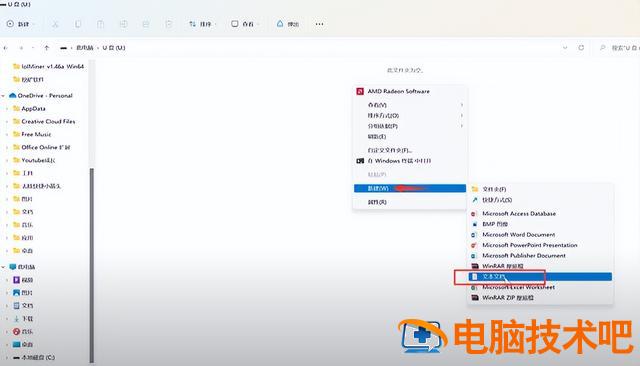The width and height of the screenshot is (640, 366).
Task: Create a Microsoft Excel Worksheet
Action: click(540, 287)
